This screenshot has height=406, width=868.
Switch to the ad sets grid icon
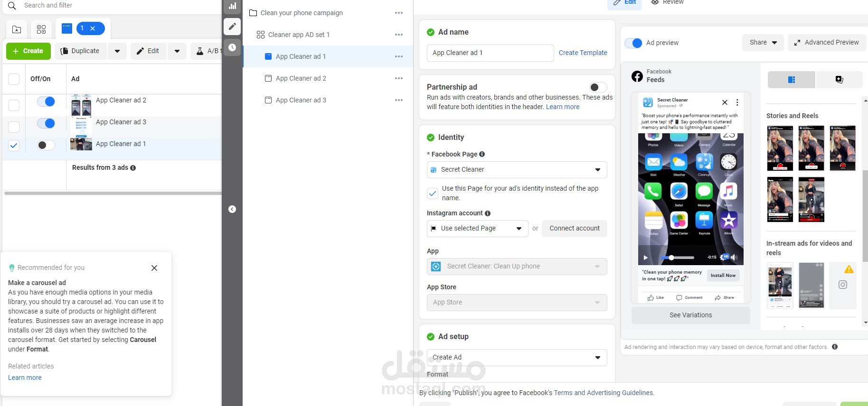(x=41, y=29)
